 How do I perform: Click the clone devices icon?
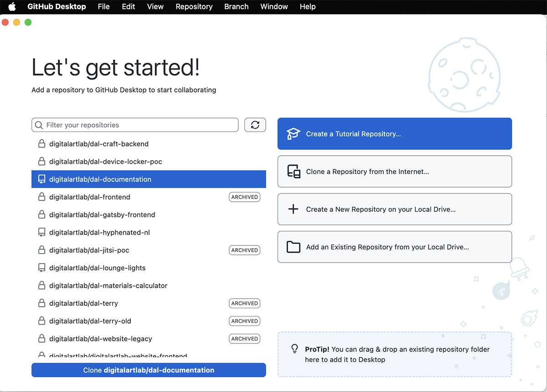[294, 172]
